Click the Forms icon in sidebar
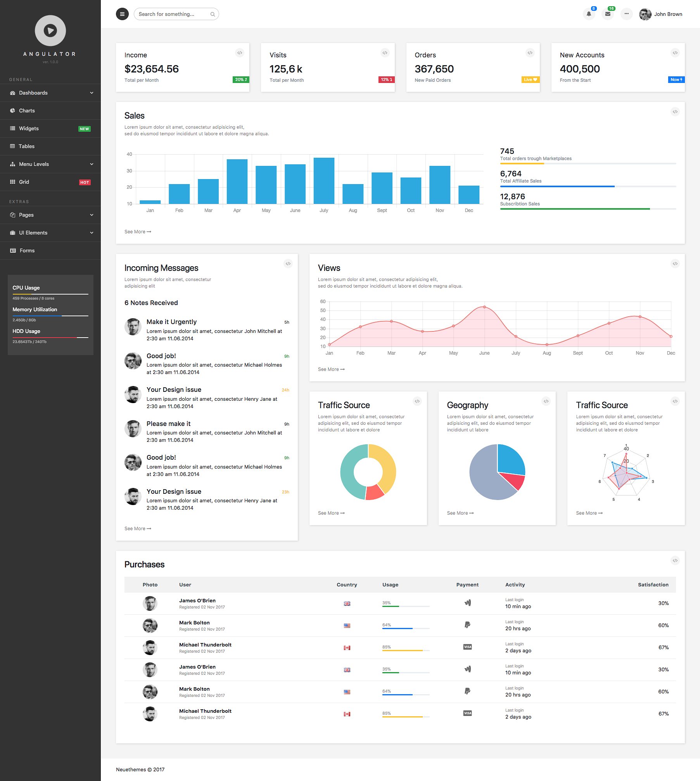Image resolution: width=700 pixels, height=781 pixels. (x=13, y=250)
